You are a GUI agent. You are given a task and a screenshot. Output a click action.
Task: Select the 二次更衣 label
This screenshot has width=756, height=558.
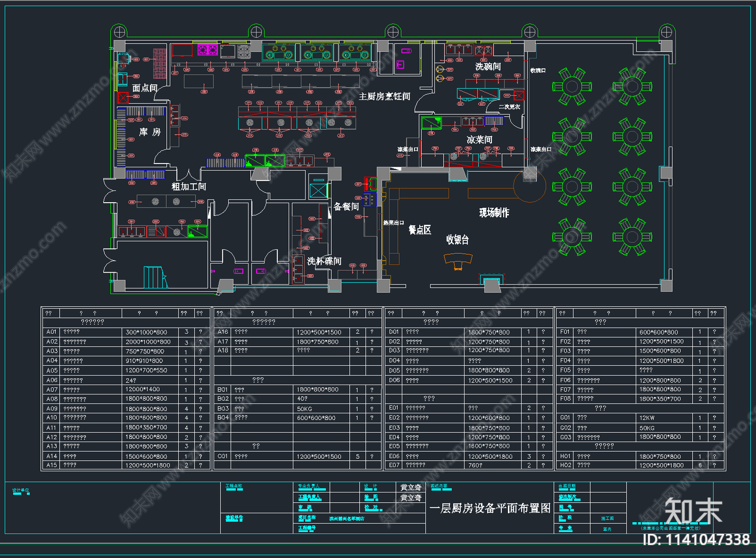coord(509,107)
